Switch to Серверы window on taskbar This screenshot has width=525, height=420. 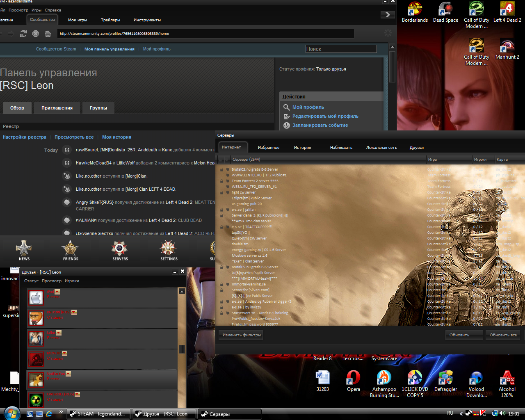coord(230,414)
